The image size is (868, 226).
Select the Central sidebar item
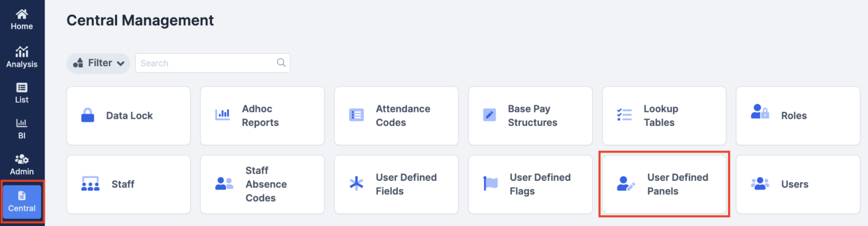click(x=22, y=202)
